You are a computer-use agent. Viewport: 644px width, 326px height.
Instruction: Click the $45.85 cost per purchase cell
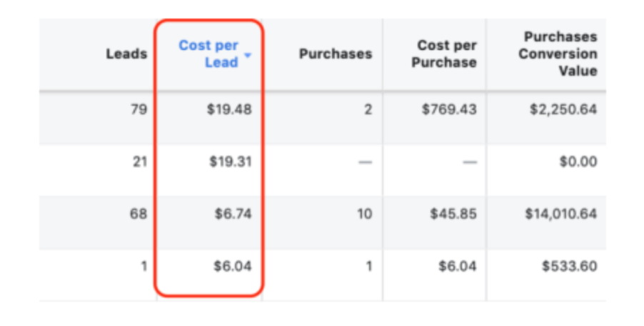(x=452, y=214)
